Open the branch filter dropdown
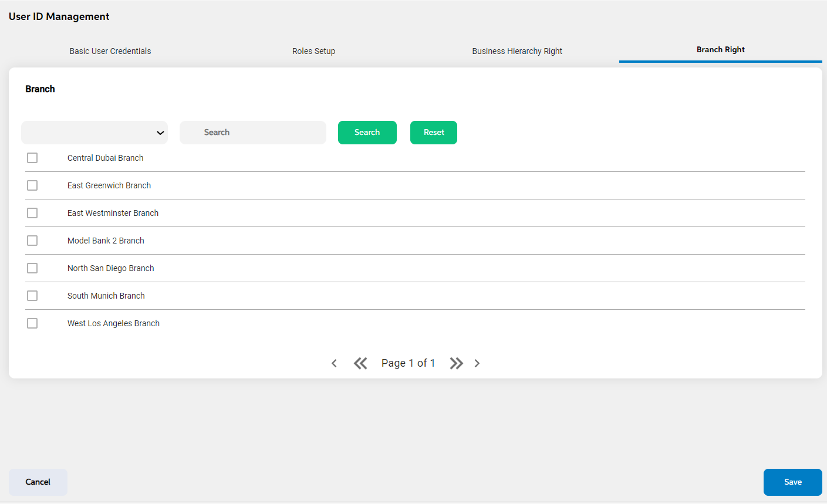The image size is (827, 504). coord(94,133)
